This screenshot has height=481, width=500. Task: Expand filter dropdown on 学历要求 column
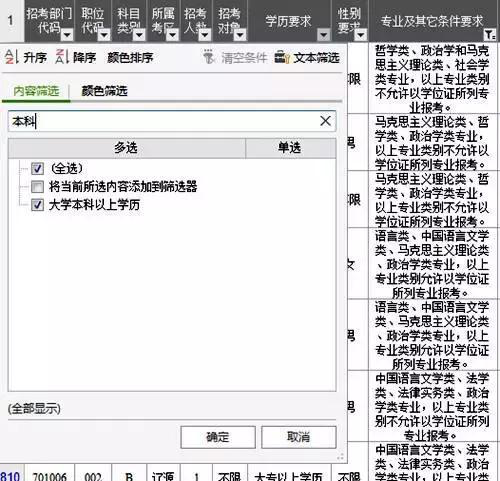point(323,35)
